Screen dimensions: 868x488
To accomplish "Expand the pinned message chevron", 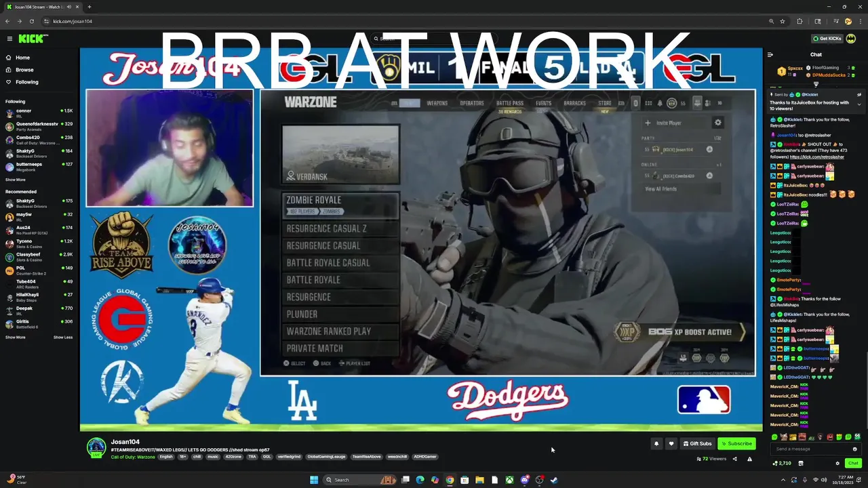I will pyautogui.click(x=859, y=104).
